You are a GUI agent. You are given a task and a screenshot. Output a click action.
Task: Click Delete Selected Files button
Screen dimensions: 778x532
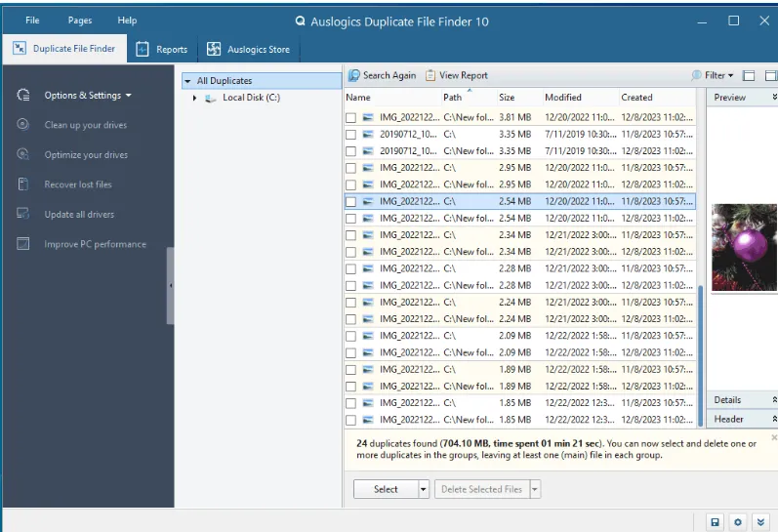click(482, 489)
